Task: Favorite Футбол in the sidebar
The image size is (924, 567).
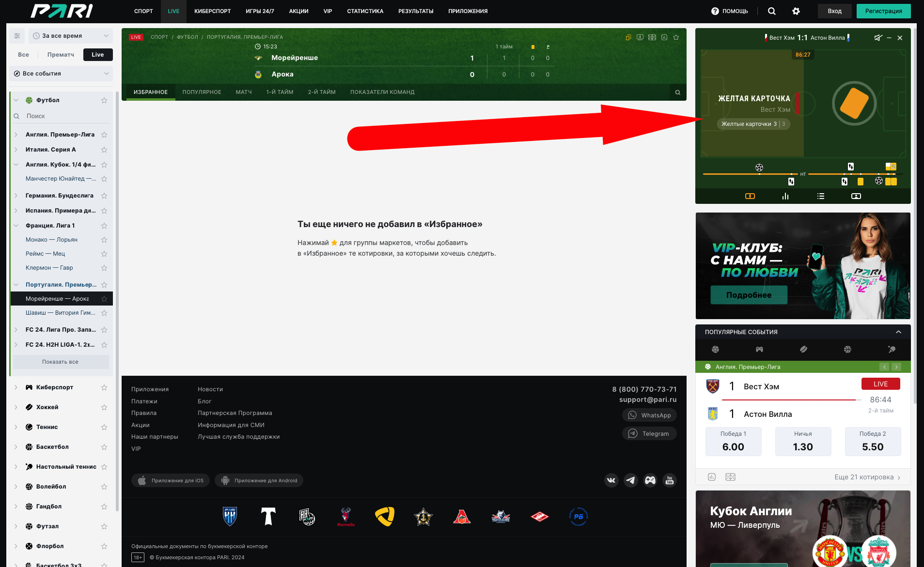Action: click(x=104, y=100)
